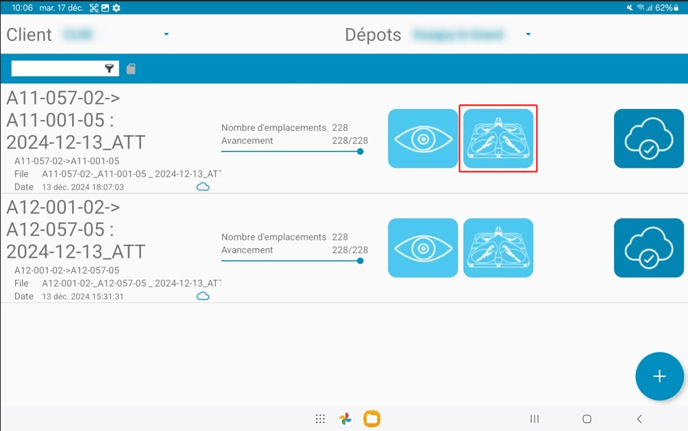Click cloud sync button for the A11-057-02 mission
This screenshot has width=688, height=431.
(648, 139)
